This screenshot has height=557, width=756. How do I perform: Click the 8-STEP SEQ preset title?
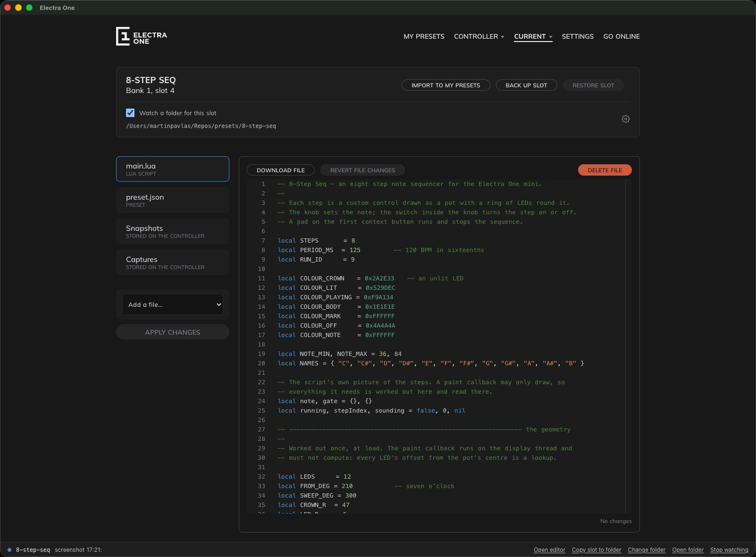pyautogui.click(x=151, y=80)
